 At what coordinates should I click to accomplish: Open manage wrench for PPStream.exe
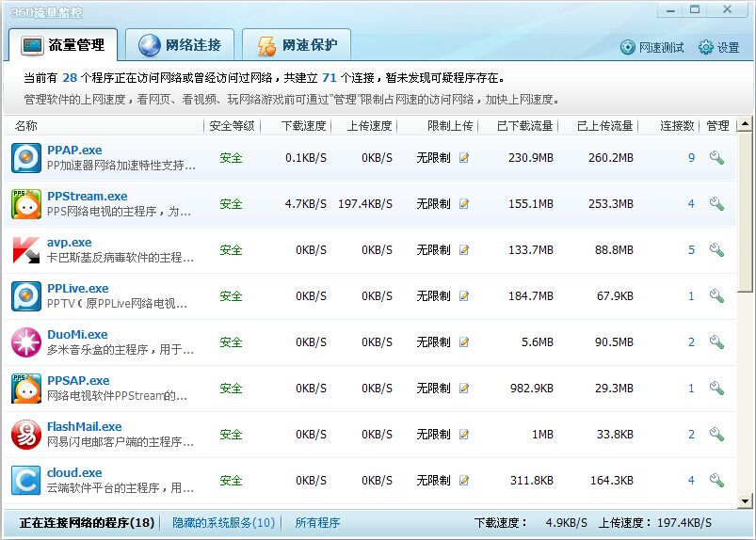click(x=716, y=204)
